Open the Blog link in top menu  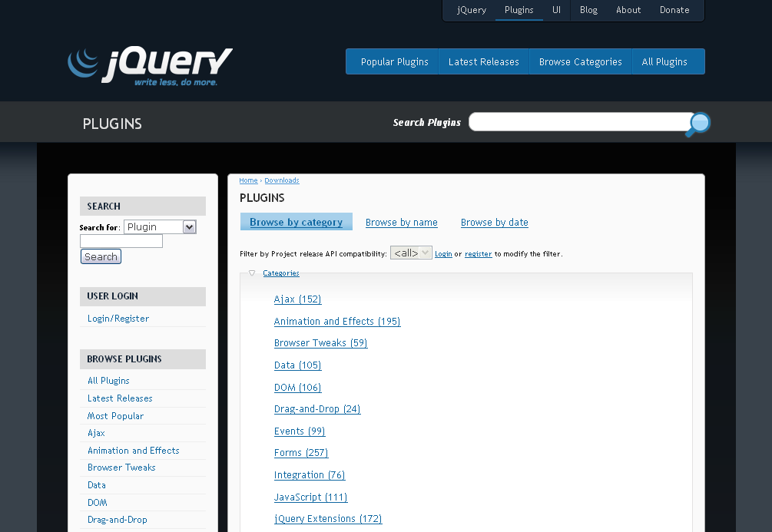click(x=588, y=10)
